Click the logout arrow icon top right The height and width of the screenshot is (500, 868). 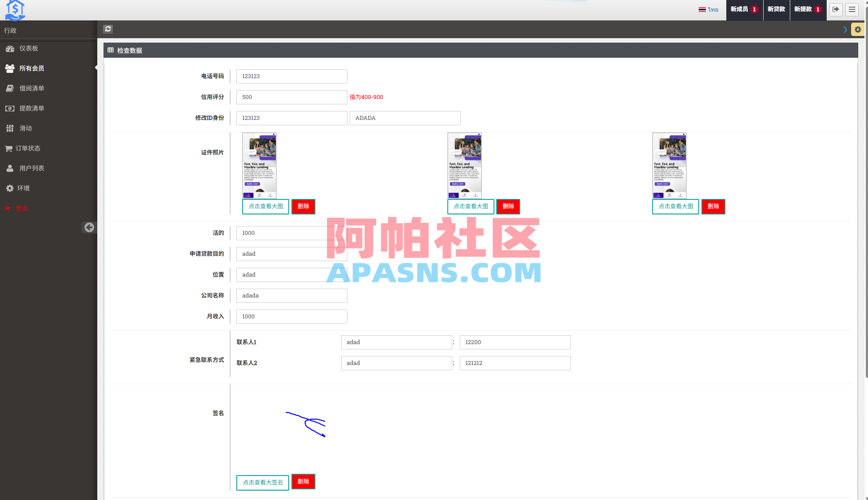[x=836, y=9]
